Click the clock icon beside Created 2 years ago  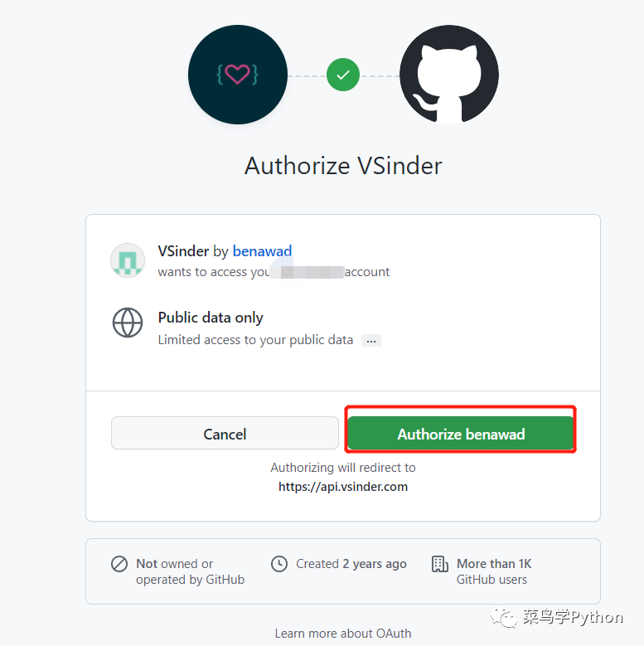click(x=279, y=564)
